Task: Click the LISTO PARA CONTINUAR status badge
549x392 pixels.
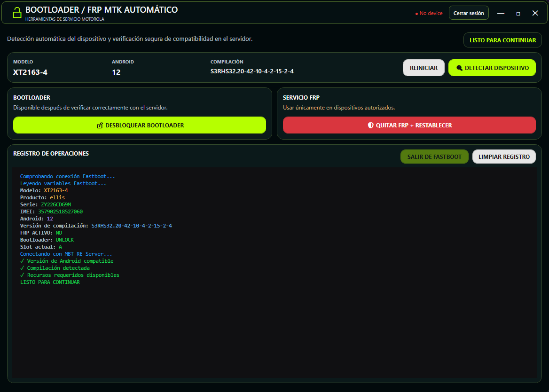Action: coord(502,40)
